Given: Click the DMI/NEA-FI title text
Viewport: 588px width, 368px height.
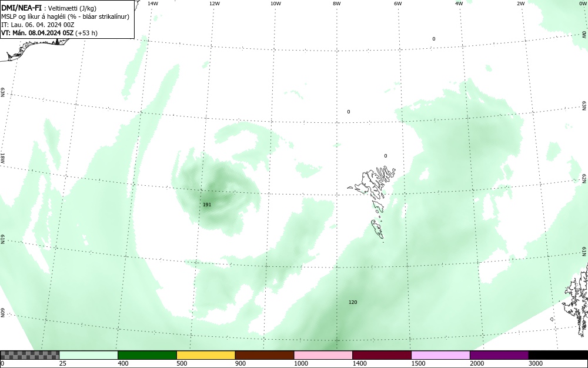Looking at the screenshot, I should [21, 8].
